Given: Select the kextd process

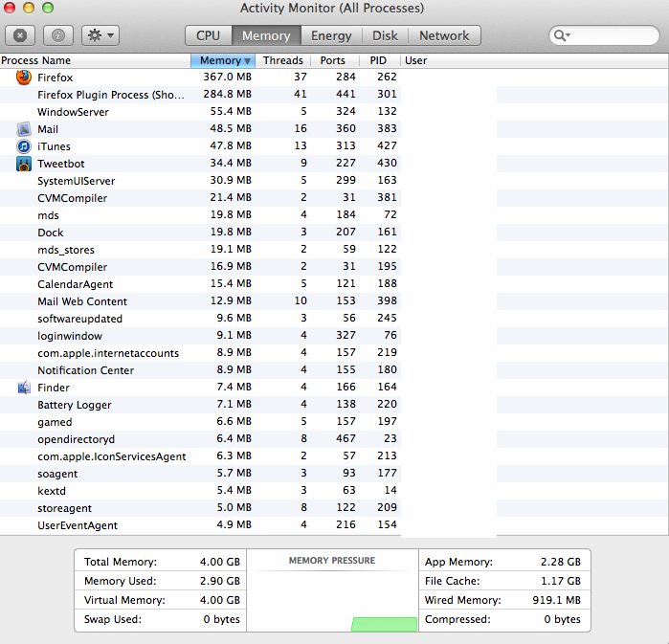Looking at the screenshot, I should pos(335,491).
